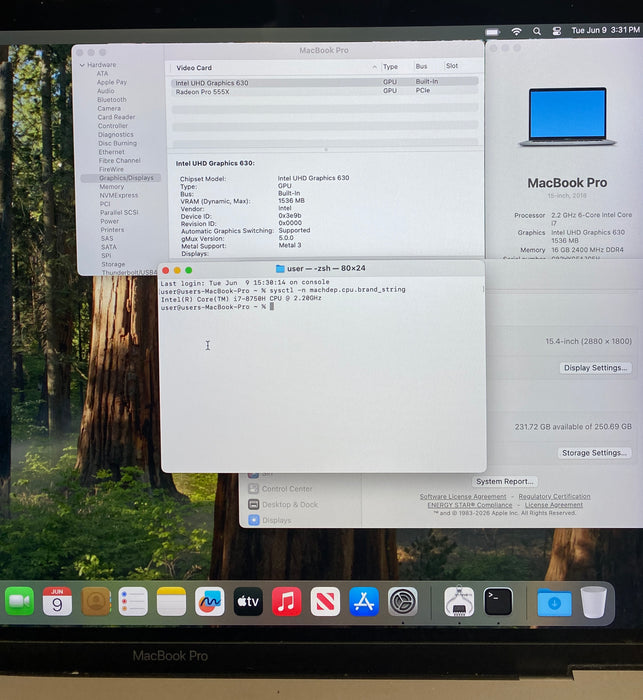Open Regulatory Certification link
Image resolution: width=643 pixels, height=700 pixels.
coord(554,496)
